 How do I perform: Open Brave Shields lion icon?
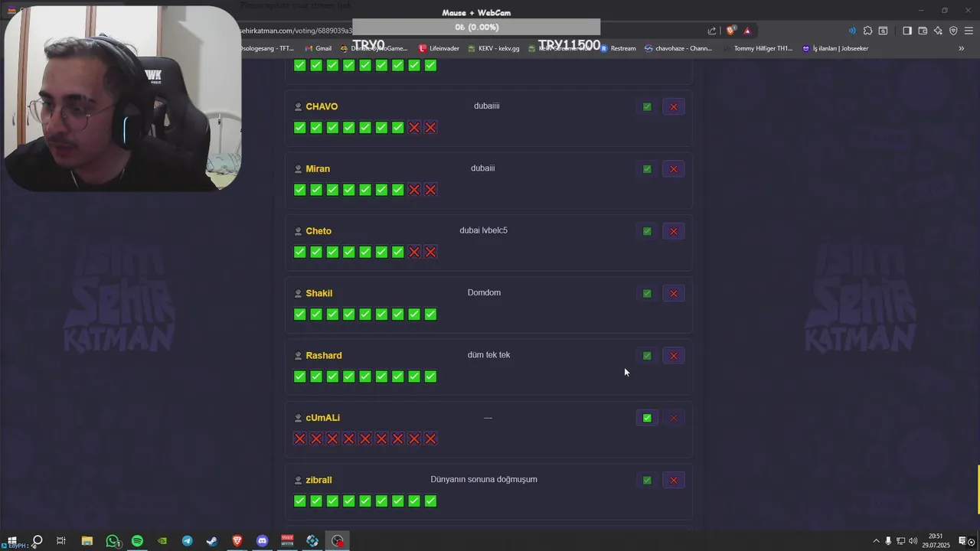coord(731,31)
